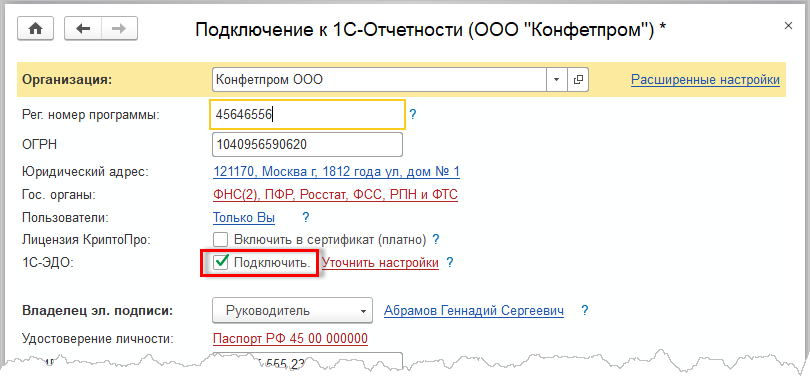Open Паспорт РФ identity document link
The height and width of the screenshot is (381, 810).
tap(290, 339)
